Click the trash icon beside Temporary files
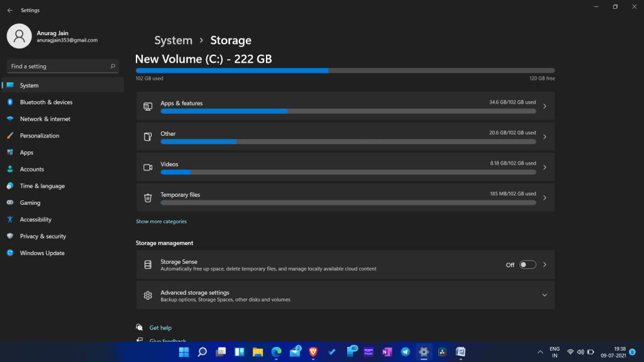Viewport: 644px width, 362px height. (x=148, y=197)
